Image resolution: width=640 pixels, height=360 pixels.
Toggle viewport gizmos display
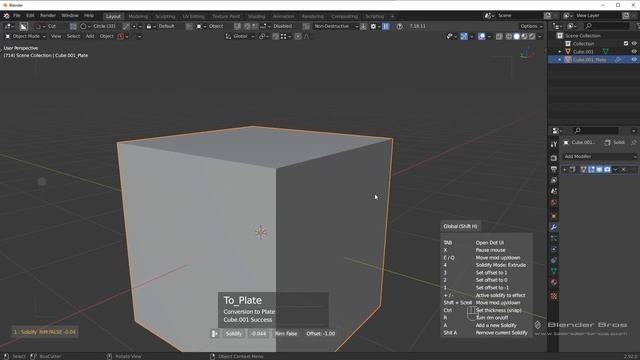tap(464, 36)
